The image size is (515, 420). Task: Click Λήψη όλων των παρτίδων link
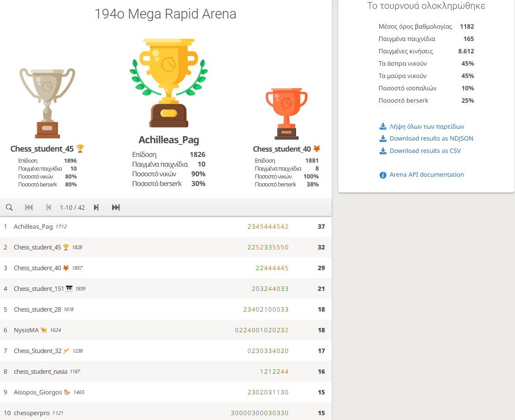coord(426,126)
